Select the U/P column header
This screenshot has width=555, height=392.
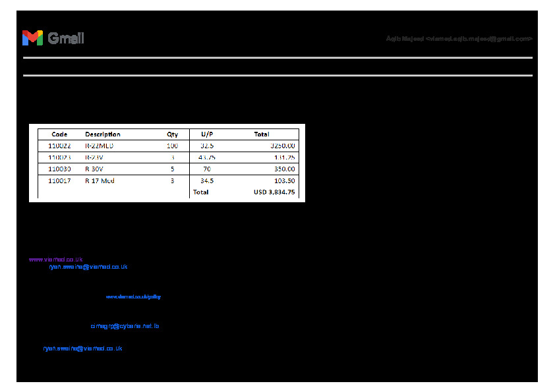[x=207, y=134]
